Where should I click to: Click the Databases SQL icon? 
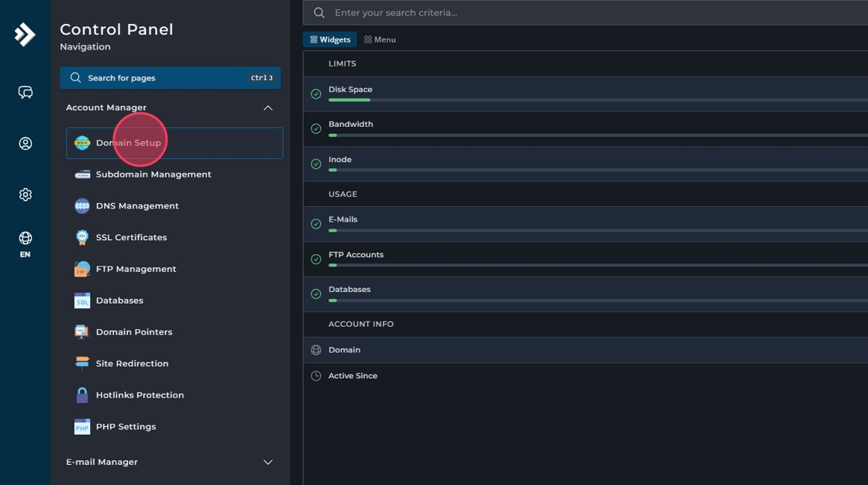[82, 300]
